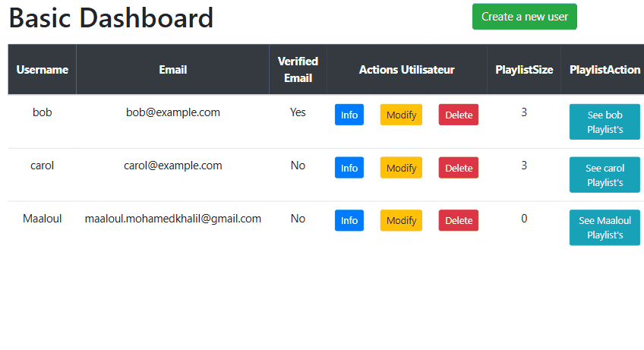The width and height of the screenshot is (644, 350).
Task: Modify the Maaloul user account
Action: (x=401, y=221)
